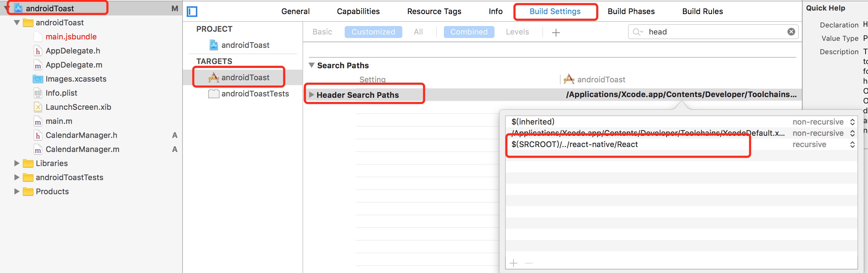This screenshot has width=868, height=273.
Task: Click the Libraries folder icon
Action: pyautogui.click(x=28, y=164)
